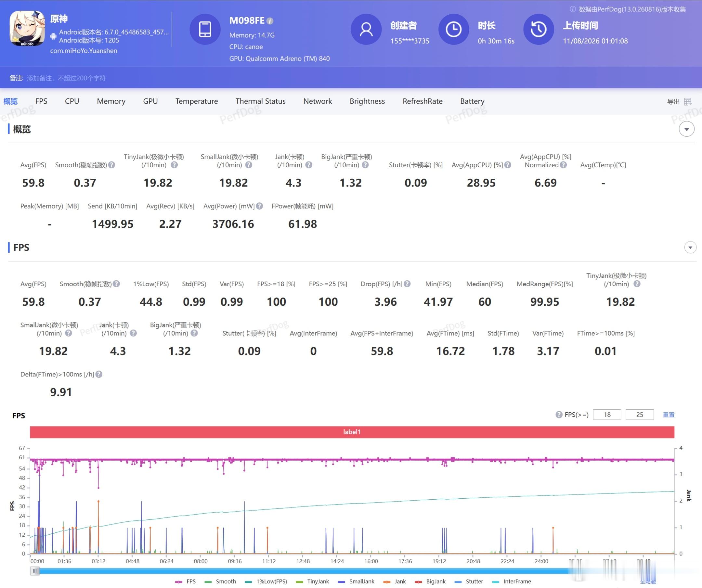Click help icon beside Drop(FPS) [/h]
The height and width of the screenshot is (588, 702).
(x=407, y=284)
